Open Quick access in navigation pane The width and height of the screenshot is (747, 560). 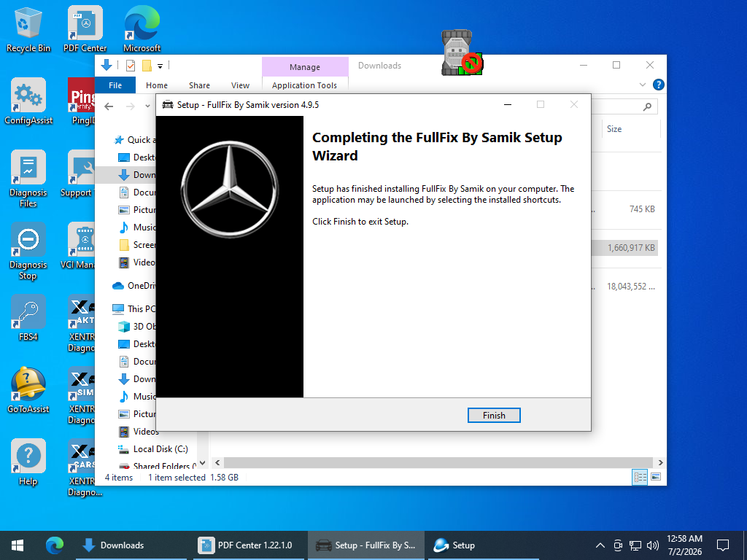coord(134,139)
